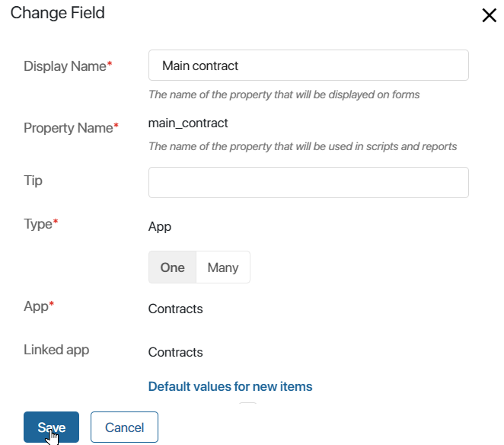The width and height of the screenshot is (504, 445).
Task: Switch to the Many option
Action: [223, 267]
